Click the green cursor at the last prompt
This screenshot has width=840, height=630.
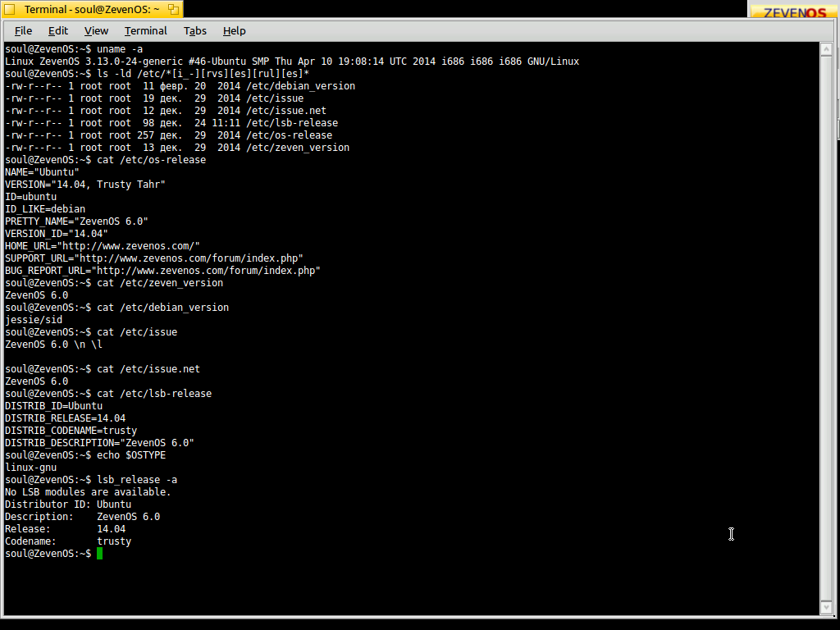click(x=99, y=554)
